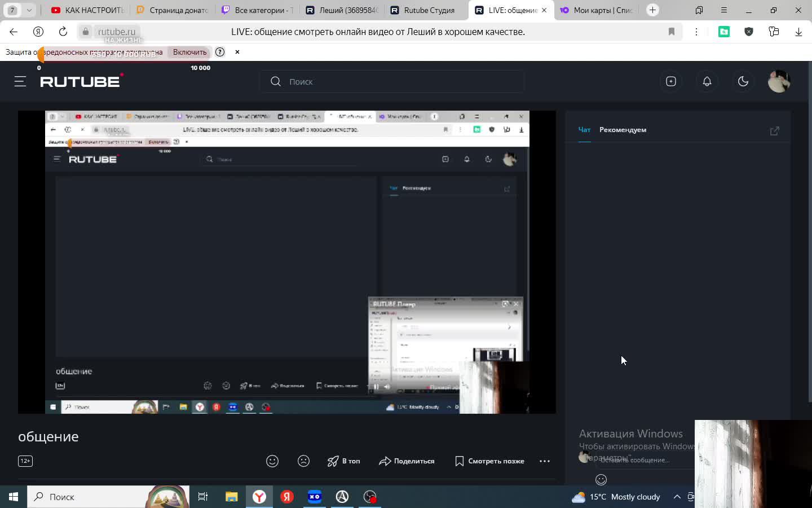Switch to the 'Страница донатс' tab

[173, 10]
